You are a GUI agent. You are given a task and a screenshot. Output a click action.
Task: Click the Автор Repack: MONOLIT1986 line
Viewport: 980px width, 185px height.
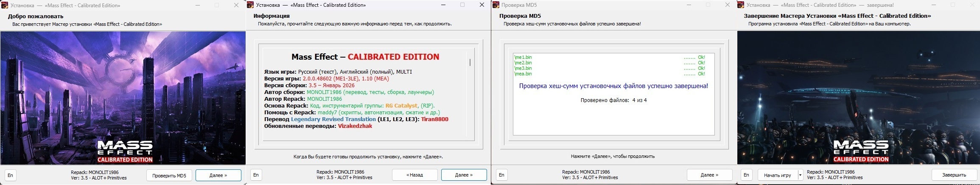click(x=303, y=99)
